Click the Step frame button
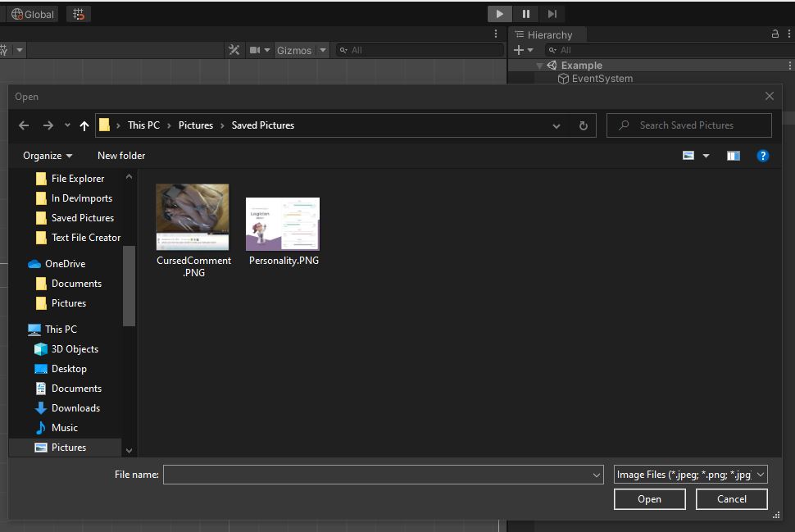 click(552, 13)
